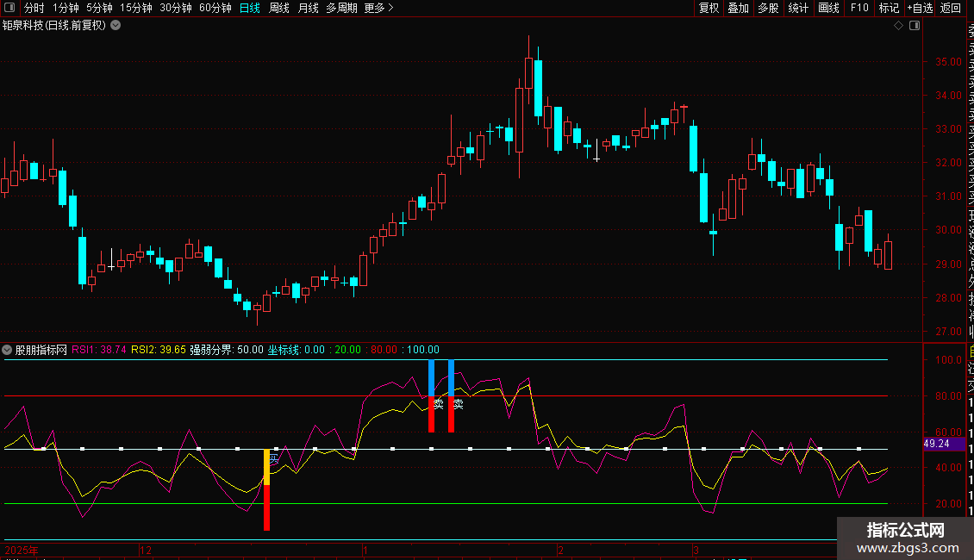The width and height of the screenshot is (974, 560).
Task: Select the 60分钟 period
Action: pyautogui.click(x=215, y=8)
